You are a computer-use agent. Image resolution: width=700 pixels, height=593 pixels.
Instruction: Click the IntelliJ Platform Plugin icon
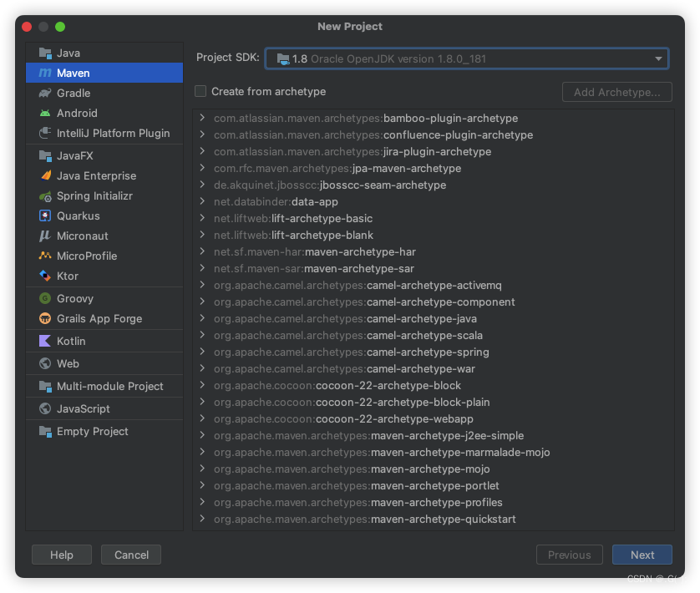click(x=45, y=133)
